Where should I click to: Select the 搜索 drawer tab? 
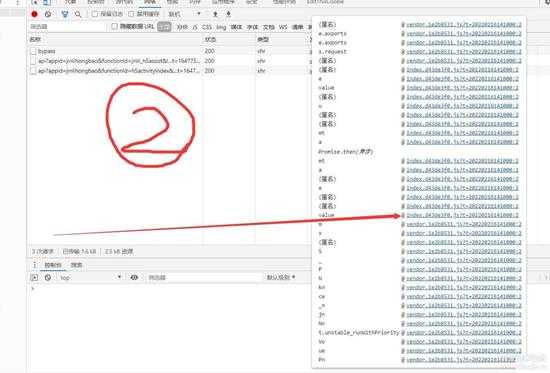coord(76,265)
